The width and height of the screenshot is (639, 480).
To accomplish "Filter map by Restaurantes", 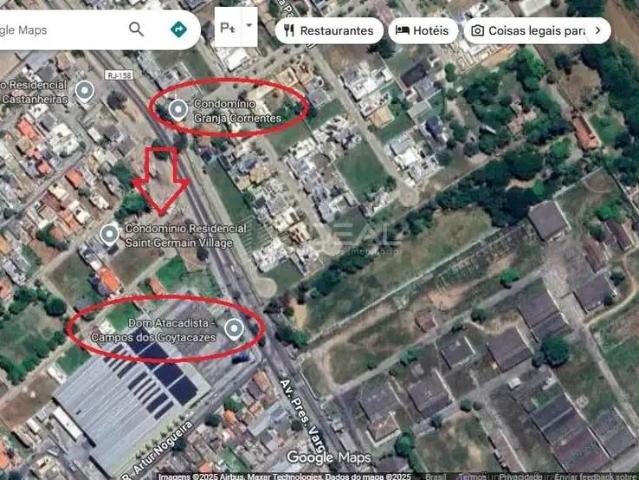I will click(329, 31).
